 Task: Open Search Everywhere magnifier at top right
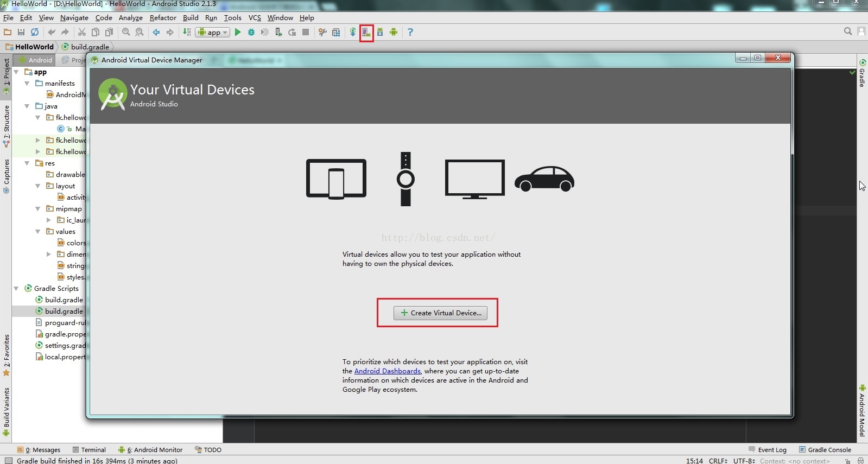click(x=848, y=31)
